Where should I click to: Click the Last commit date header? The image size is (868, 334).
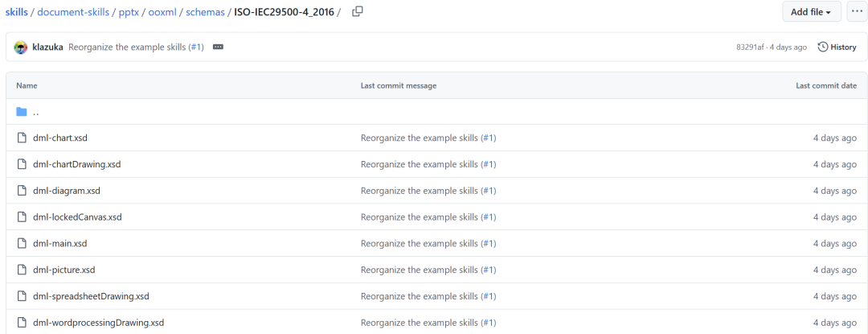coord(826,86)
